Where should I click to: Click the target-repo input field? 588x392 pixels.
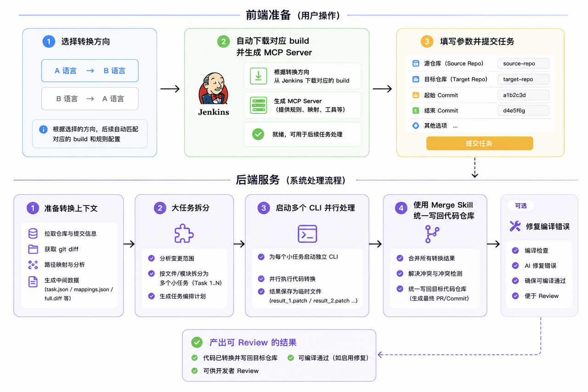[523, 79]
